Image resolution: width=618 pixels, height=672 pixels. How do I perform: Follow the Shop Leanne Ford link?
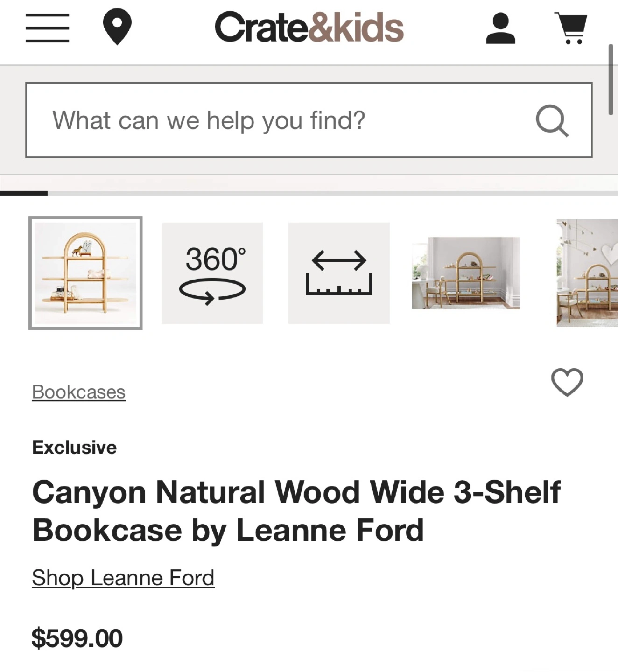coord(123,578)
